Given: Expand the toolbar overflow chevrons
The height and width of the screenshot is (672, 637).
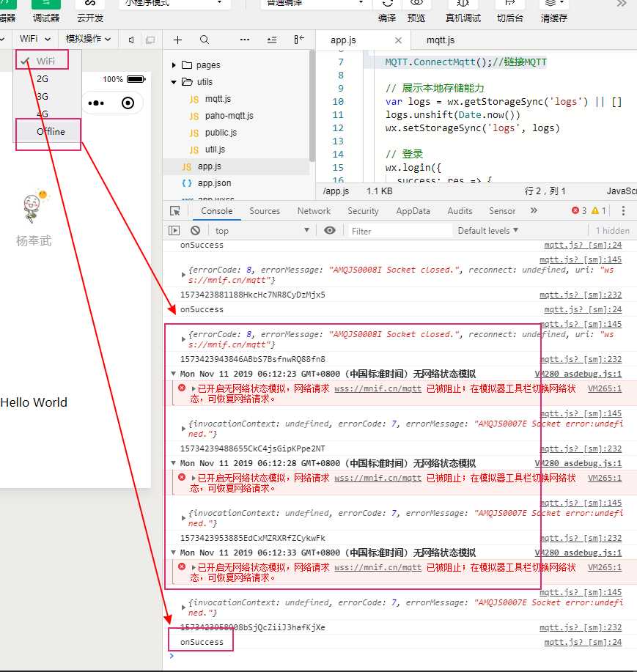Looking at the screenshot, I should pos(622,4).
